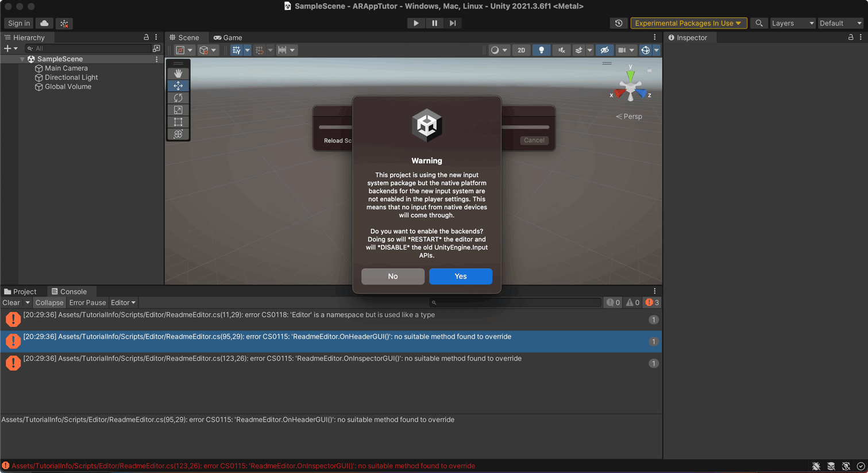Click Clear in the Console
Viewport: 868px width, 473px height.
coord(11,302)
